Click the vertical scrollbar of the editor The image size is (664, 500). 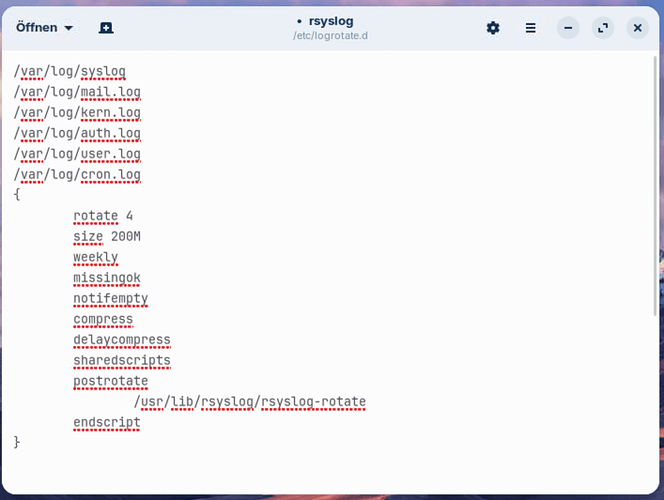pyautogui.click(x=656, y=186)
